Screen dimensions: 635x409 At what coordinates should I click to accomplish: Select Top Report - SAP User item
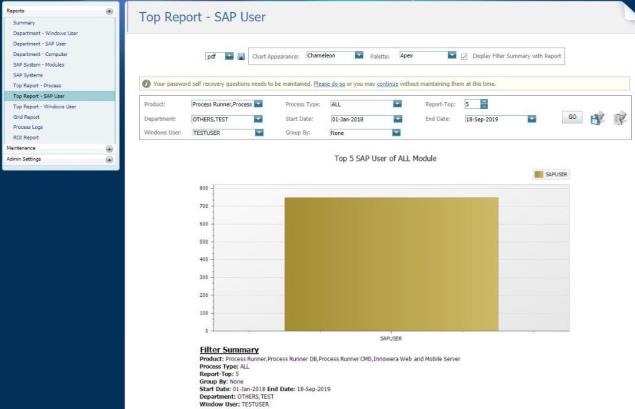[x=60, y=96]
